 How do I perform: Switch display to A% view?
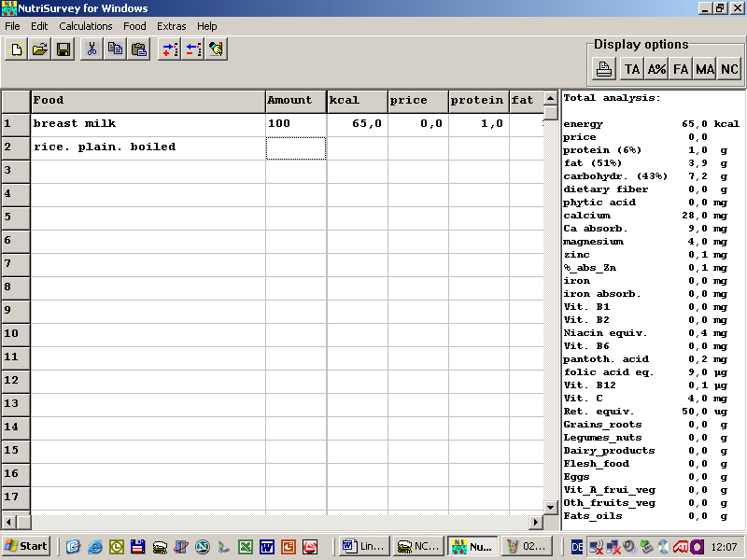coord(656,69)
